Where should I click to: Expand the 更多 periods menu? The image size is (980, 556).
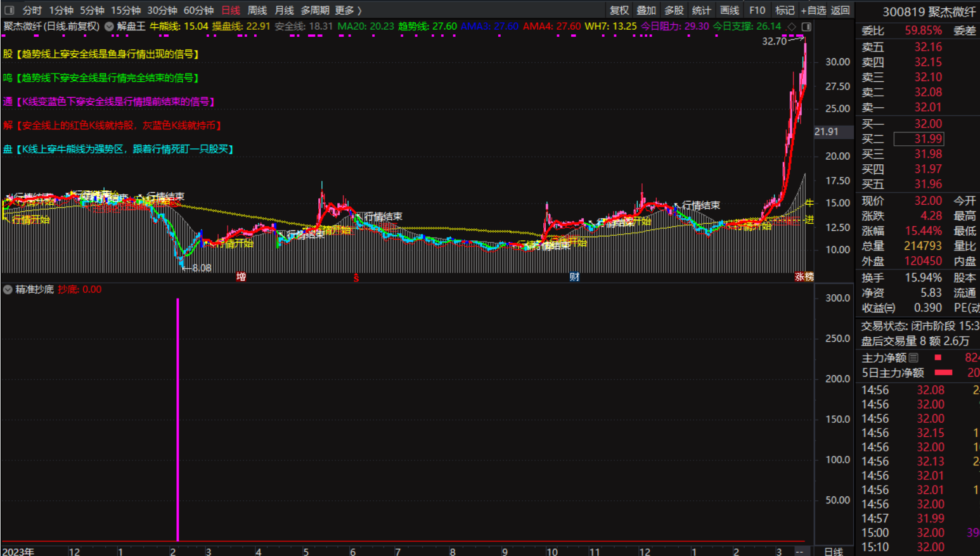(x=348, y=10)
